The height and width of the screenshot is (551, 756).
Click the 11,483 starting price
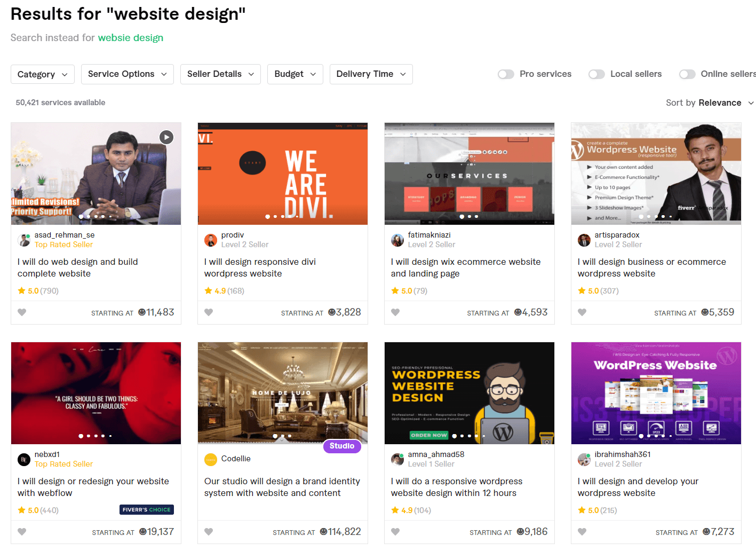(156, 312)
